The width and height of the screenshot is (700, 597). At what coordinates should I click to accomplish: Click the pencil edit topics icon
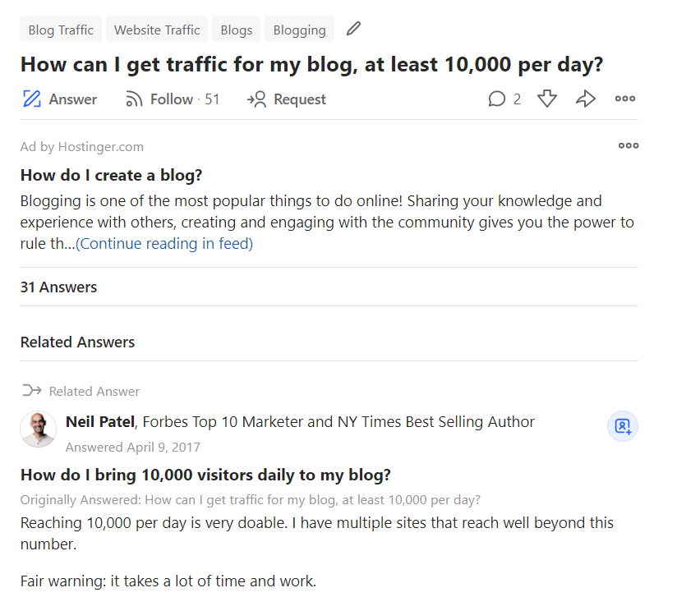(353, 29)
